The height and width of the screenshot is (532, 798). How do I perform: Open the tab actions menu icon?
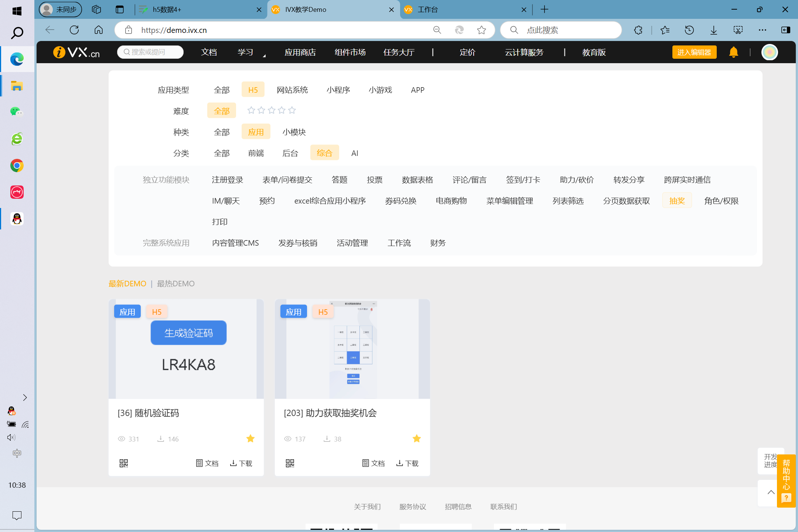click(119, 10)
